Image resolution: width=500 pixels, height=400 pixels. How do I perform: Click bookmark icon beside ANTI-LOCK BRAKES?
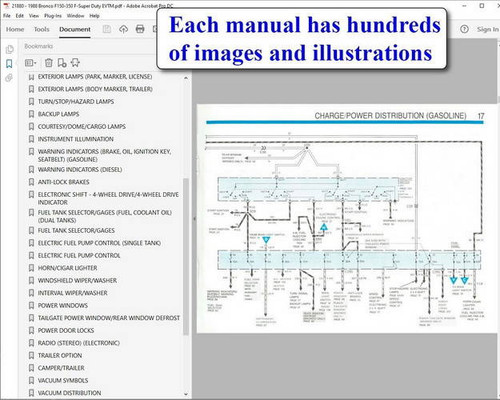(31, 182)
